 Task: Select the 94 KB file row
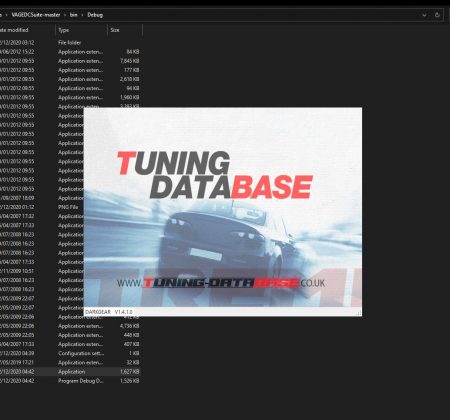[x=70, y=88]
